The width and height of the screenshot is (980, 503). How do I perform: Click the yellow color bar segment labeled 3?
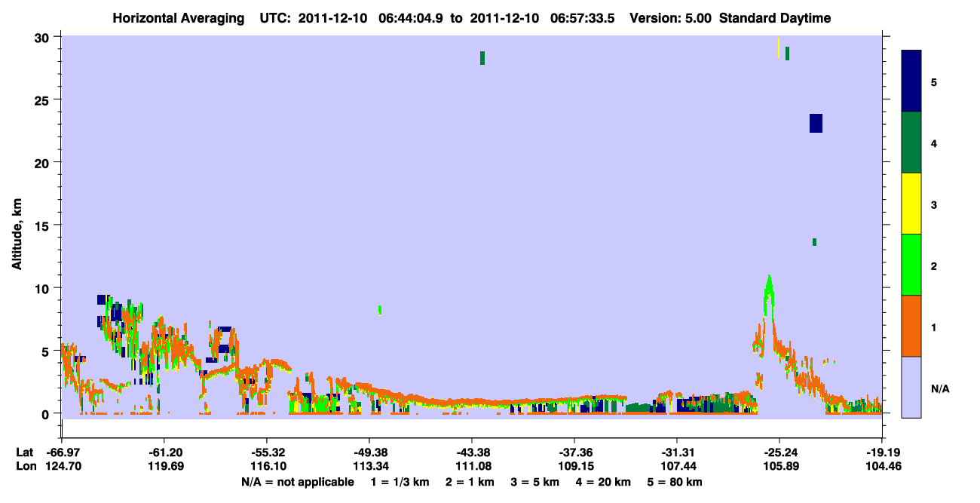911,204
